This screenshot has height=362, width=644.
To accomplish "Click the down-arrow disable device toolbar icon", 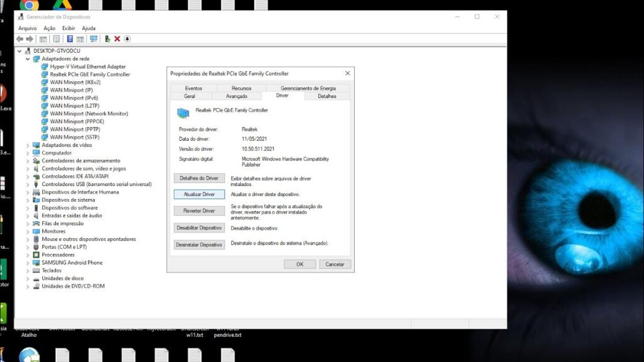I will [127, 39].
